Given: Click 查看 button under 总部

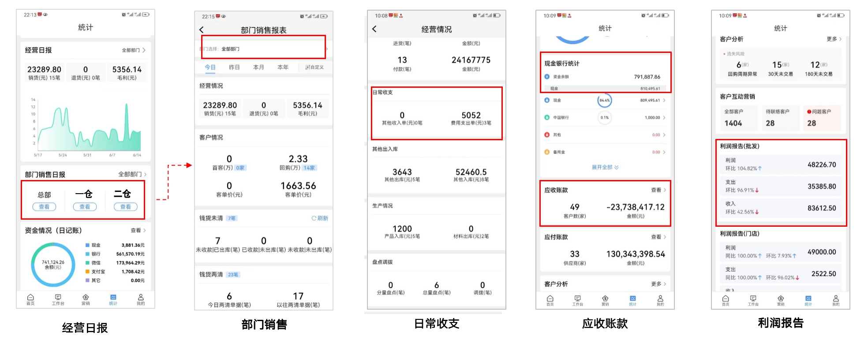Looking at the screenshot, I should [x=44, y=207].
